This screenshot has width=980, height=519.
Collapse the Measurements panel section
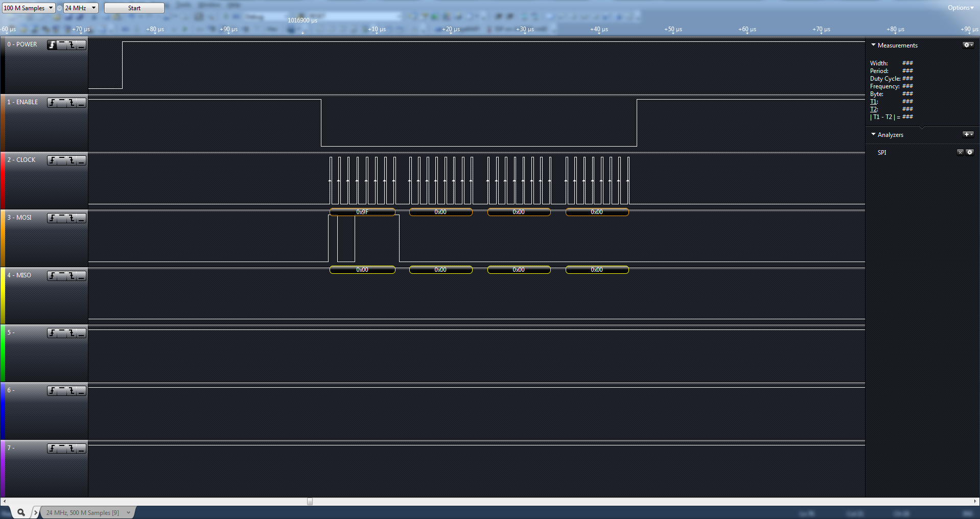873,45
